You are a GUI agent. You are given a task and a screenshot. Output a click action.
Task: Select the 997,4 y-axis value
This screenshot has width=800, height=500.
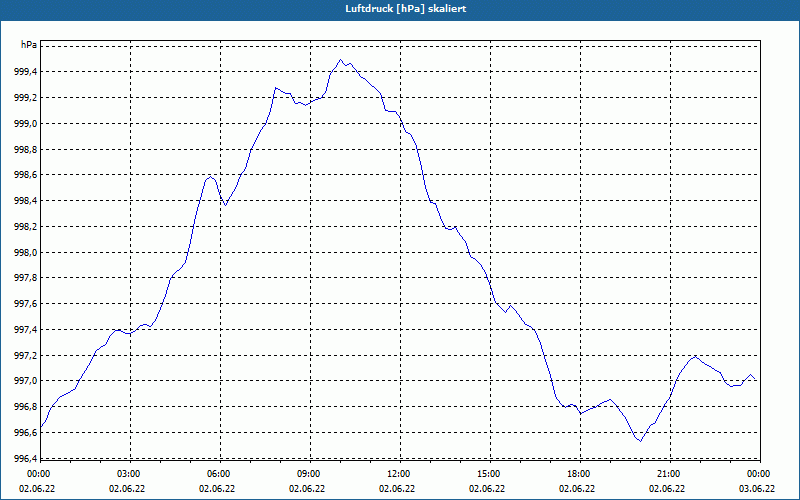coord(26,330)
